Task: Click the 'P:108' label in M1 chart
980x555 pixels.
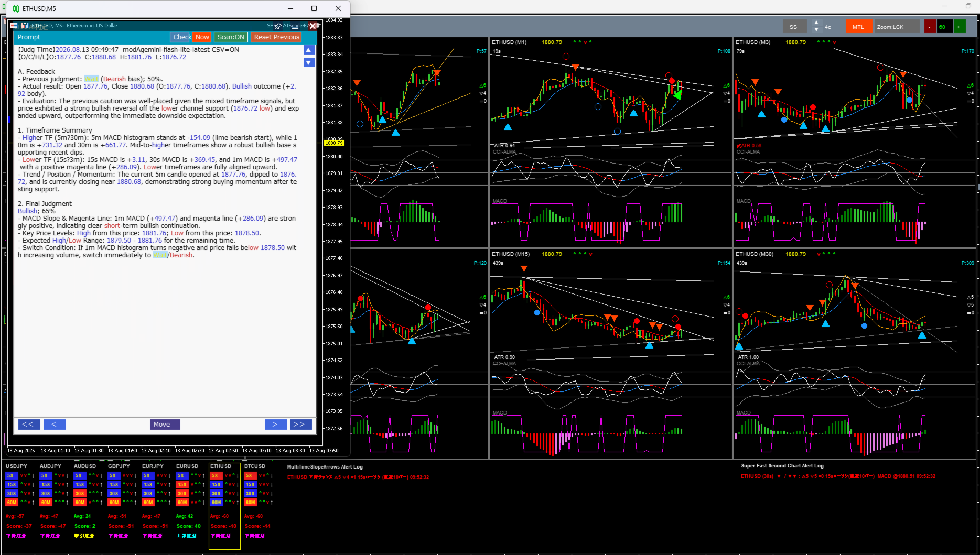Action: [x=724, y=51]
